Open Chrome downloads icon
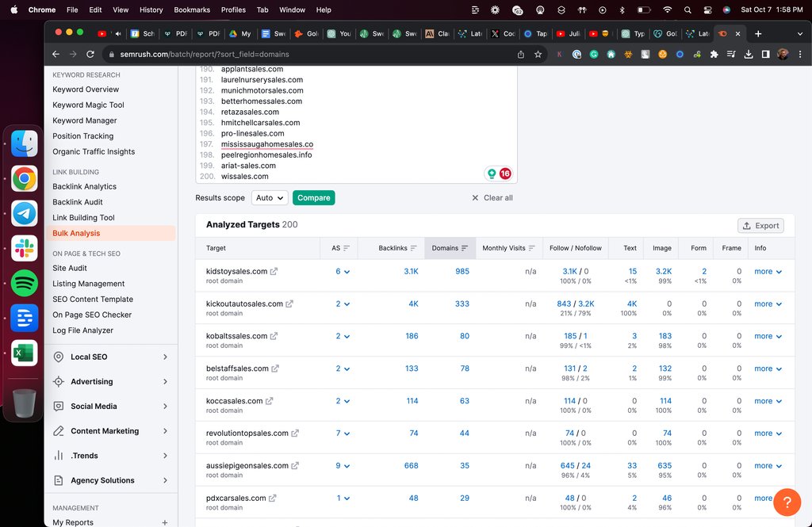This screenshot has height=527, width=812. click(749, 55)
